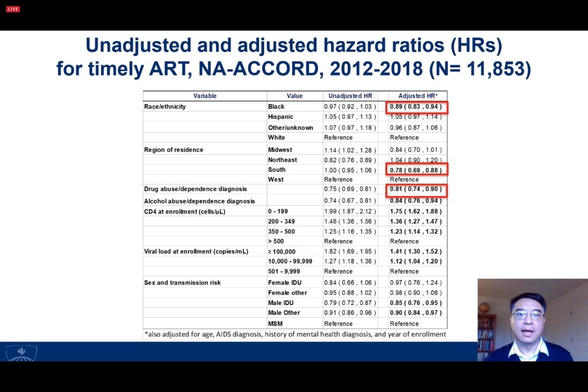Select the 'Race/ethnicity' variable cell
The height and width of the screenshot is (392, 588).
(165, 106)
